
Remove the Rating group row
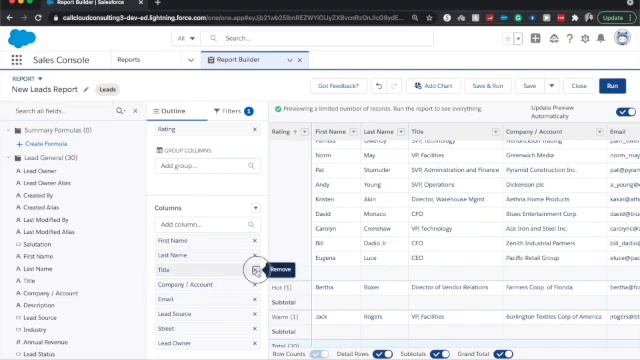tap(255, 129)
